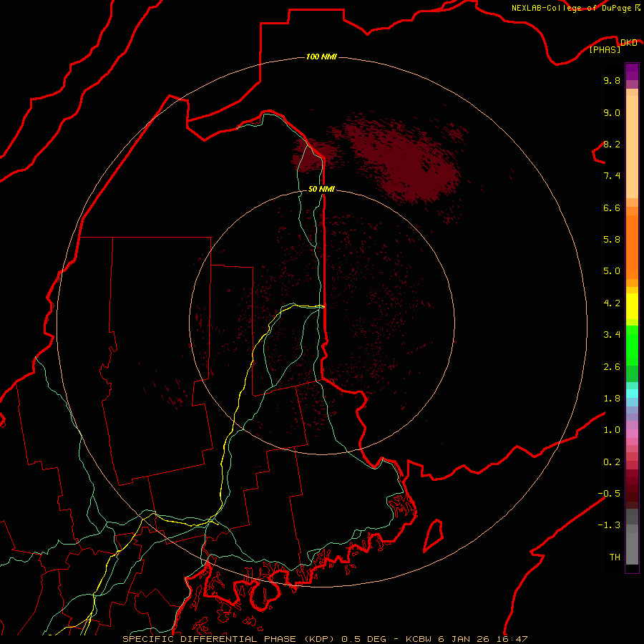Click the -0.5 legend value
Screen dimensions: 644x644
click(x=609, y=494)
